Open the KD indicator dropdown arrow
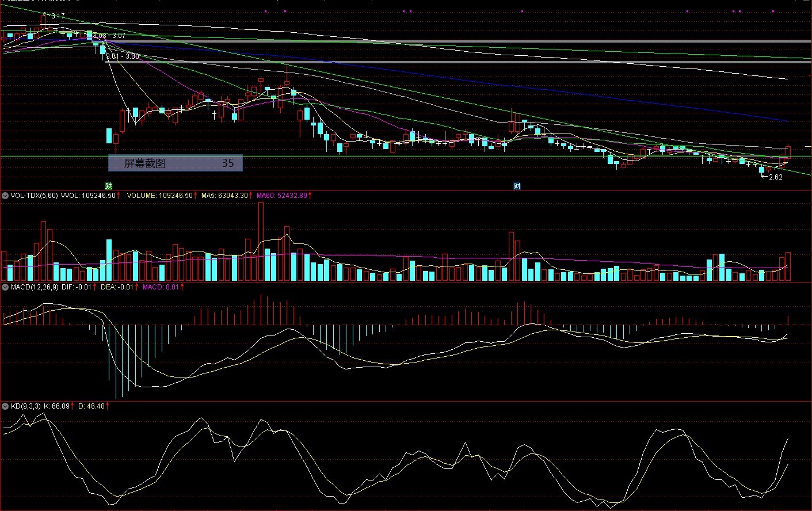The height and width of the screenshot is (511, 812). pyautogui.click(x=5, y=406)
